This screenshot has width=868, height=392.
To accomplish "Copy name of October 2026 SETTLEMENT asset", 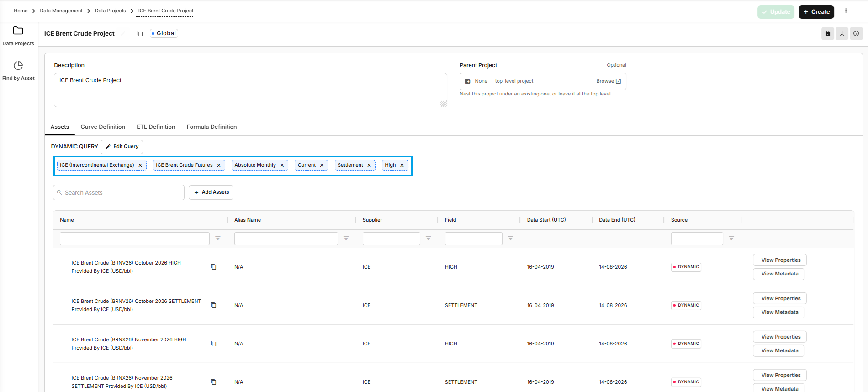I will point(213,305).
